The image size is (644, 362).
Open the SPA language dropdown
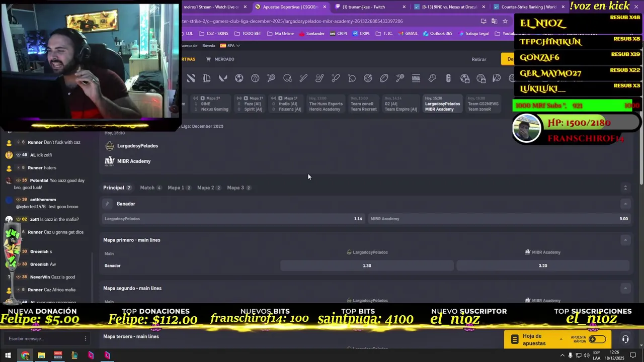pyautogui.click(x=230, y=45)
